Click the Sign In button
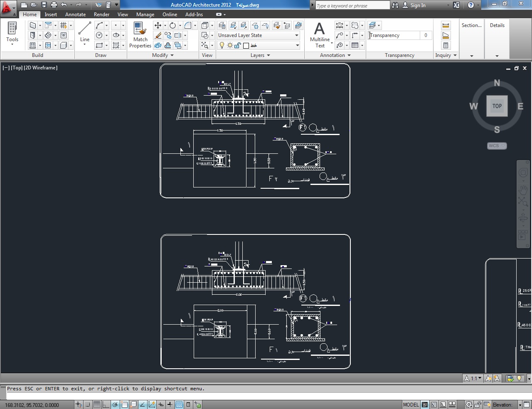Viewport: 532px width, 409px height. [418, 5]
